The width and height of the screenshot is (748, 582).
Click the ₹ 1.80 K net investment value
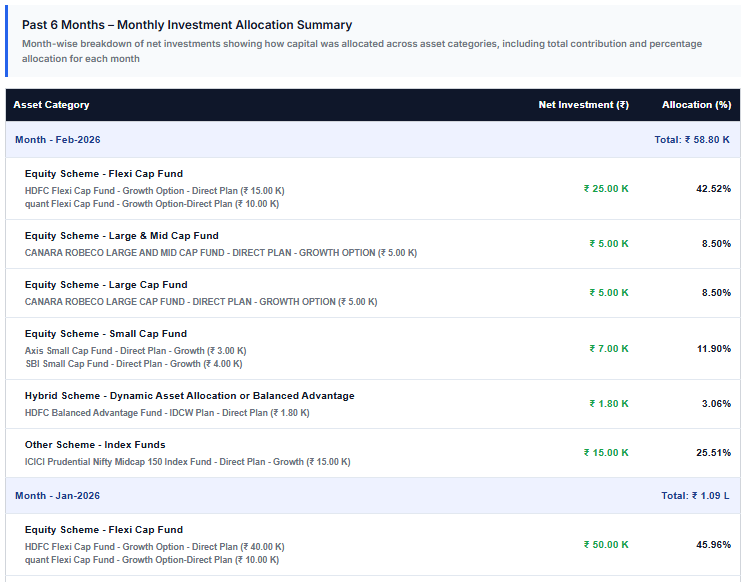609,404
